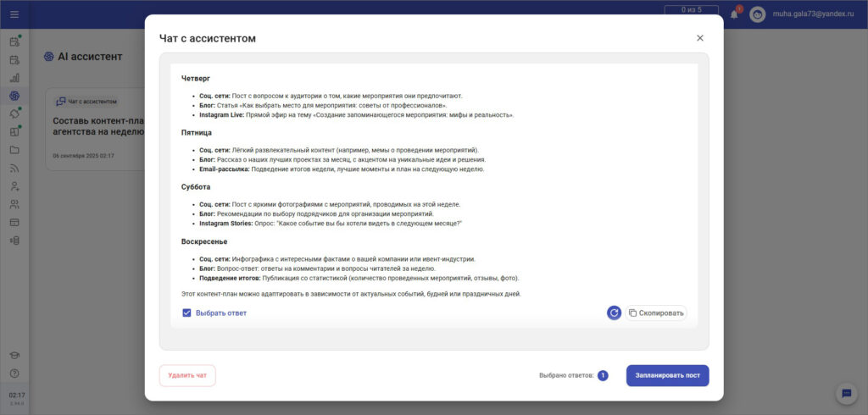
Task: Click the 'Удалить чат' button
Action: pos(187,375)
